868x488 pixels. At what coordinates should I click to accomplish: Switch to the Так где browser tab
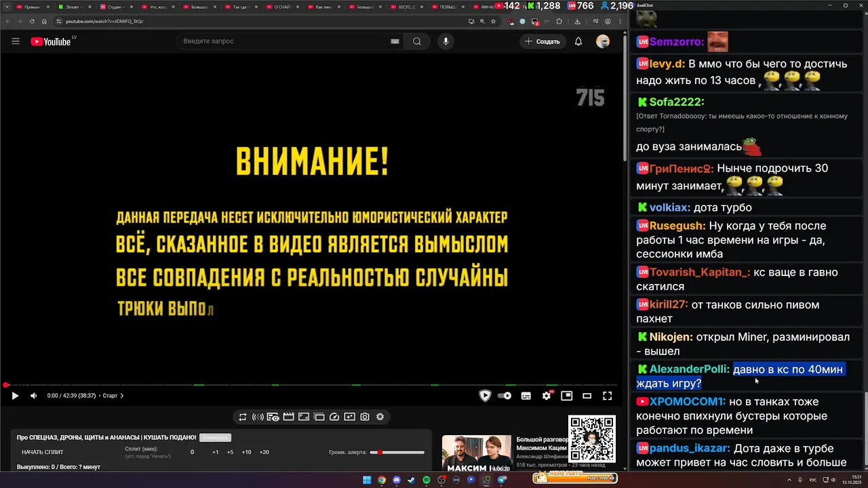(239, 7)
